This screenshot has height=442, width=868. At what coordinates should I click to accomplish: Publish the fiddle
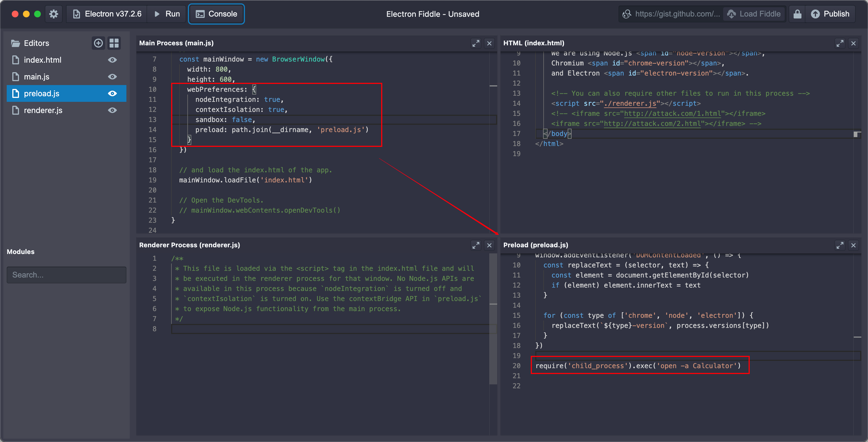click(x=830, y=14)
